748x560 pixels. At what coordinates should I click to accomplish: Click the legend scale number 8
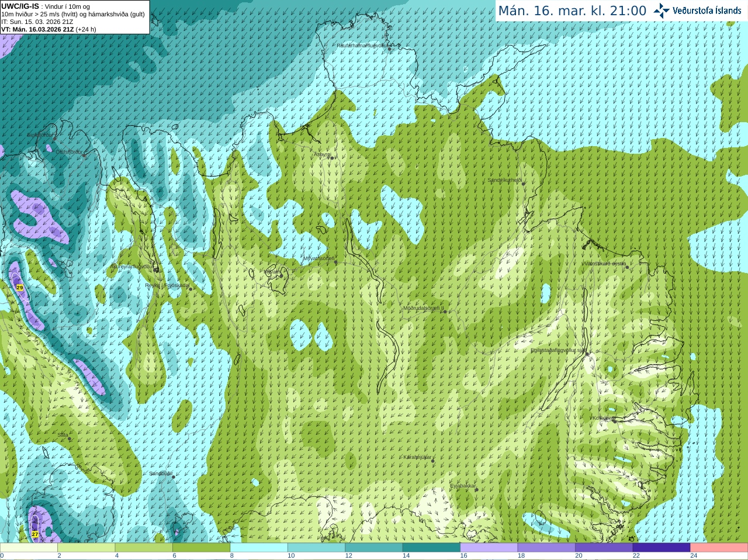[x=231, y=556]
